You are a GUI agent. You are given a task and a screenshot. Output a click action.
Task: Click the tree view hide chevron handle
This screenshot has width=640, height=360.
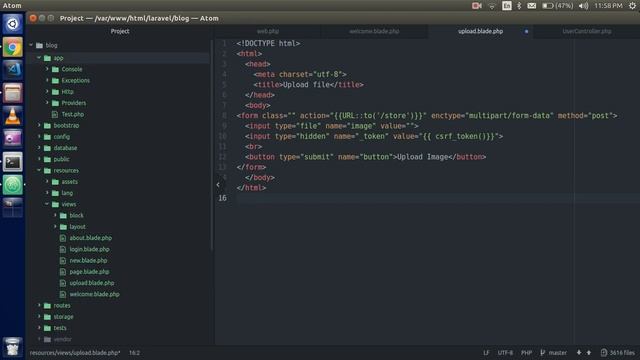coord(218,185)
